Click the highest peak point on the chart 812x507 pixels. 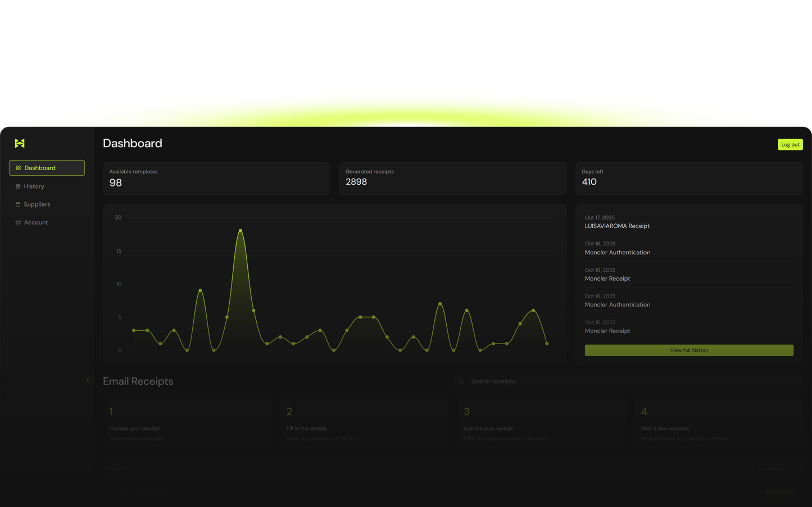coord(241,231)
